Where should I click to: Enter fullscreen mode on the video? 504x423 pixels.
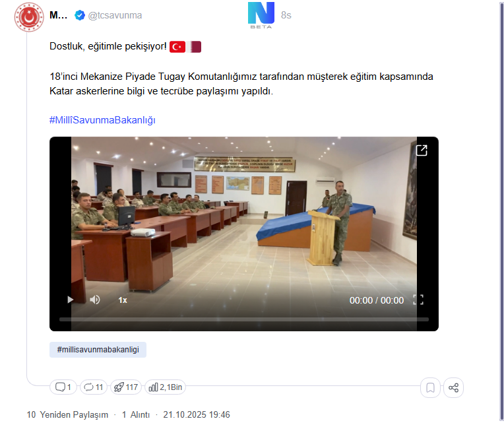pyautogui.click(x=418, y=300)
